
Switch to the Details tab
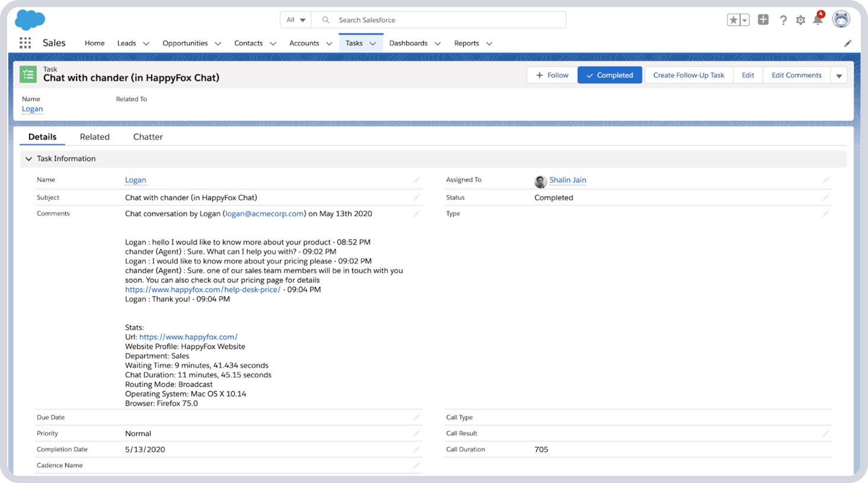click(x=42, y=137)
